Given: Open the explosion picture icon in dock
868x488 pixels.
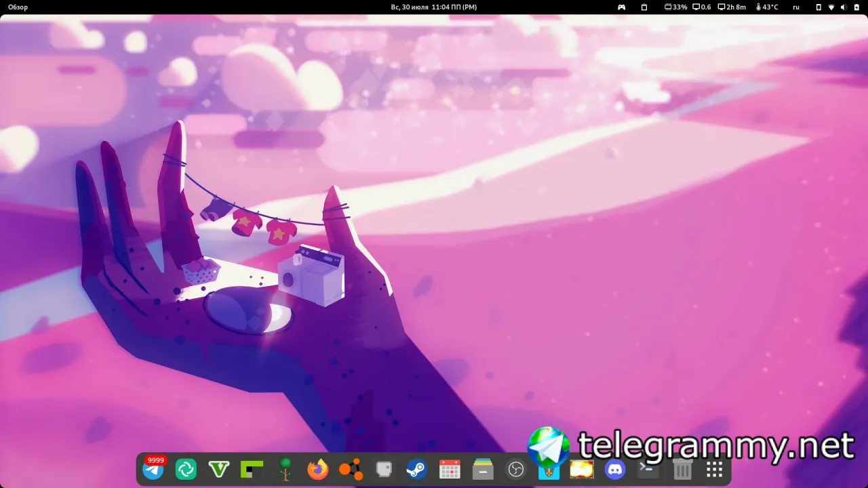Looking at the screenshot, I should [x=582, y=469].
